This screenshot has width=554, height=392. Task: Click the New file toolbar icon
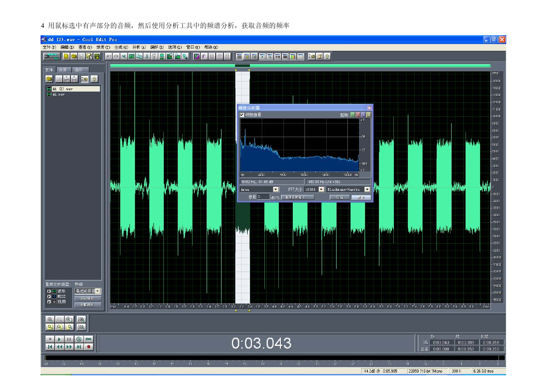point(66,56)
